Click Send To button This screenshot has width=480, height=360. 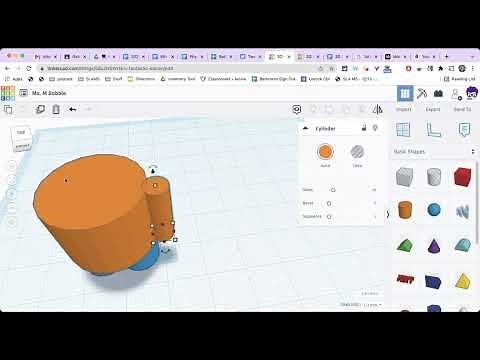(x=462, y=109)
